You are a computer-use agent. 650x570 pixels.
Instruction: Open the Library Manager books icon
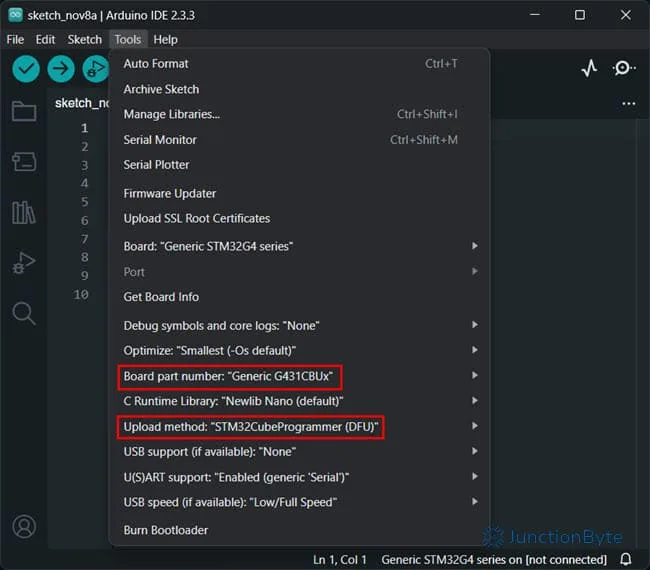click(24, 213)
